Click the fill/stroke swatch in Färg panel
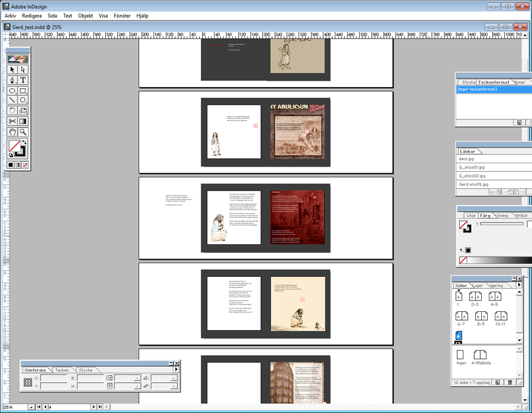Viewport: 532px width, 413px height. point(465,227)
